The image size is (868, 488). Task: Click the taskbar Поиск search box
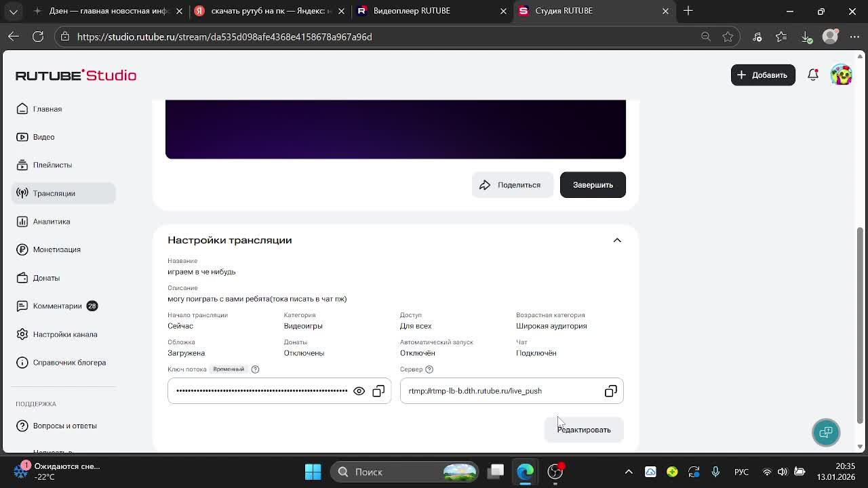click(406, 472)
